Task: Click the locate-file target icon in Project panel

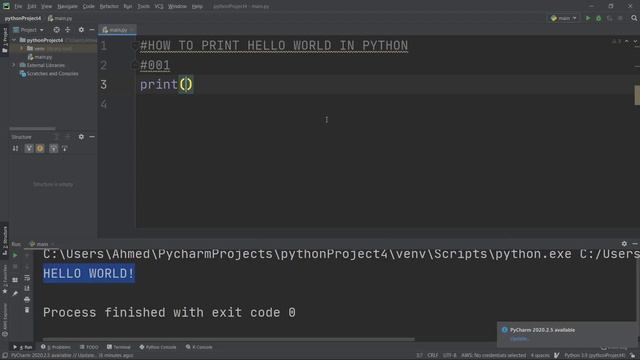Action: pyautogui.click(x=56, y=30)
